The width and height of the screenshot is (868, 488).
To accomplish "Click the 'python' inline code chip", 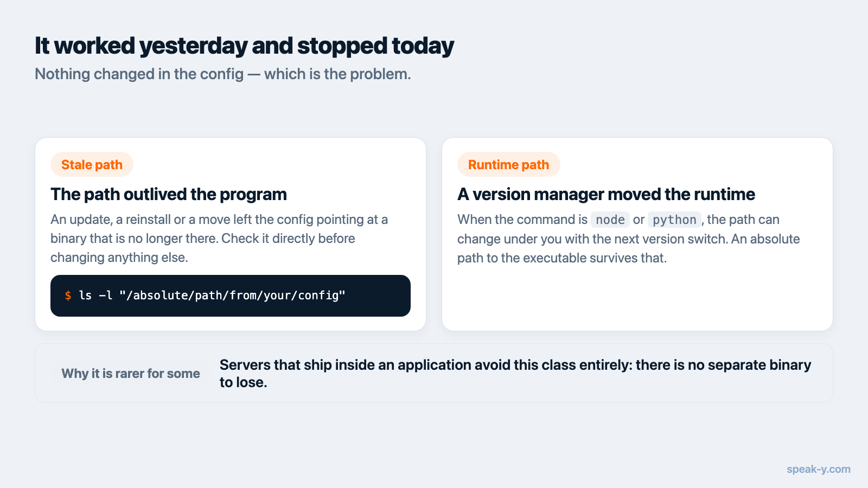I will click(x=674, y=220).
